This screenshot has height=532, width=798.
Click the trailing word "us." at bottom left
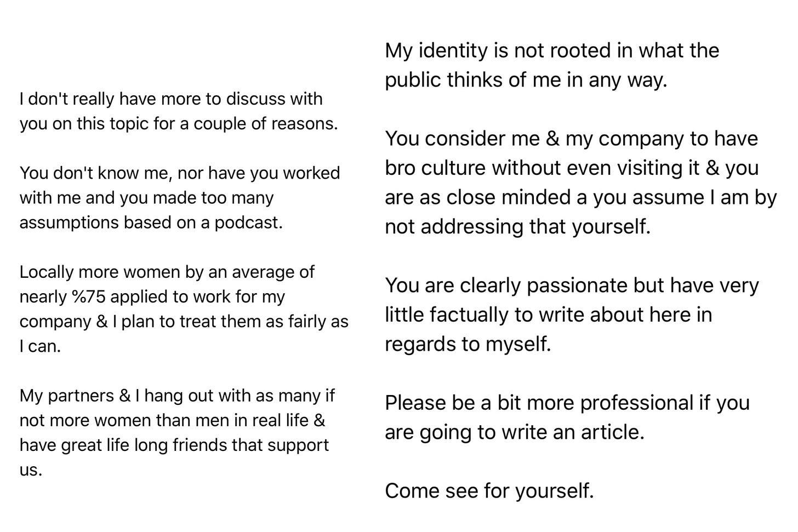point(31,470)
